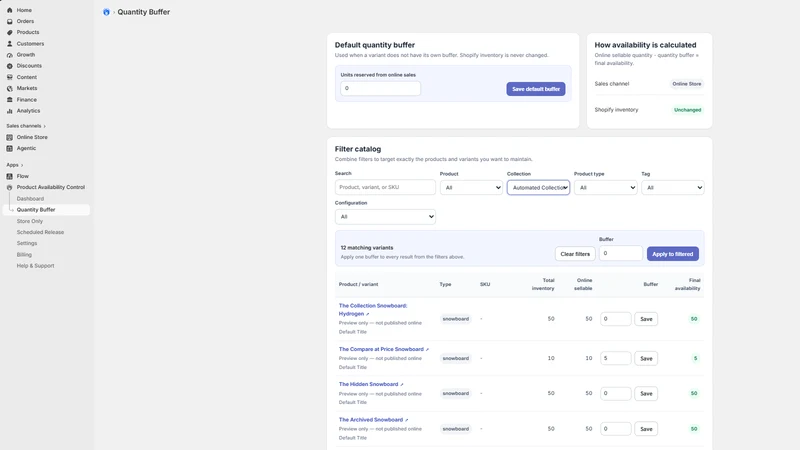Click the Total inventory column header
This screenshot has width=800, height=450.
(x=543, y=284)
